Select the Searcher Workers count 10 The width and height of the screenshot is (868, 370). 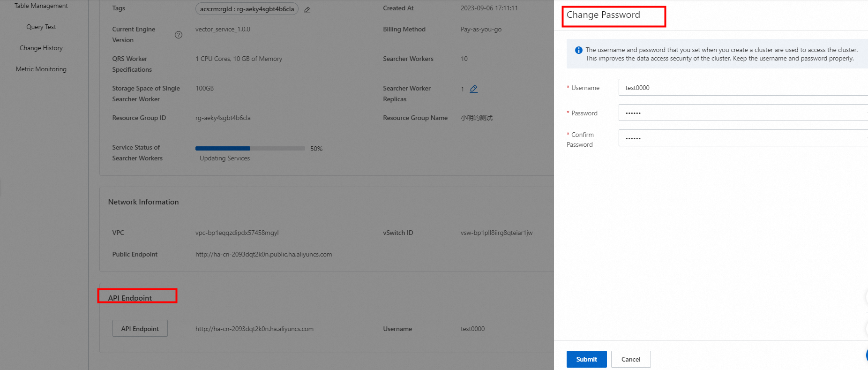[464, 59]
